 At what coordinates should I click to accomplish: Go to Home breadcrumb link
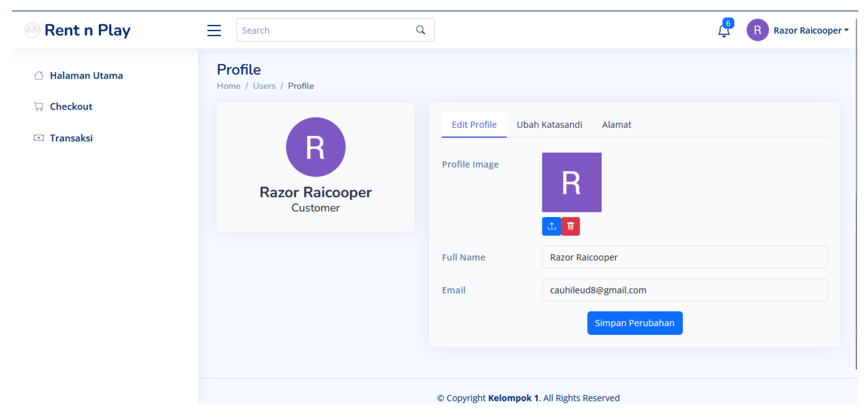tap(228, 86)
